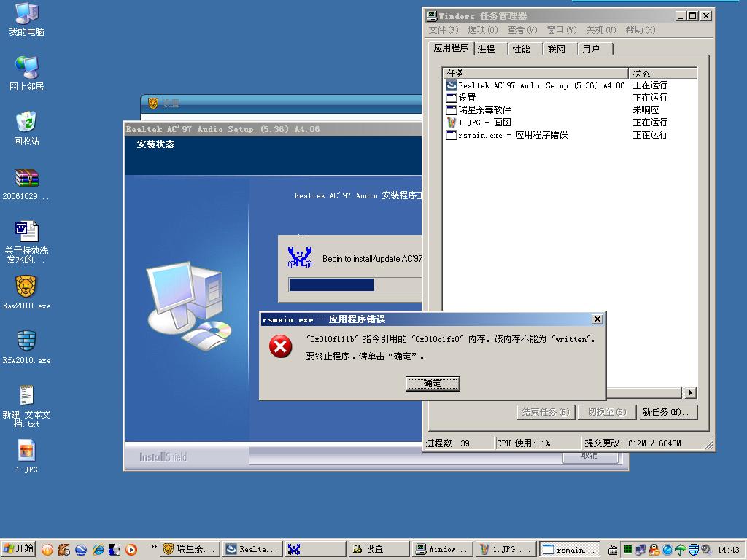Image resolution: width=747 pixels, height=560 pixels.
Task: Click the red error icon in rsmain.exe dialog
Action: (x=280, y=346)
